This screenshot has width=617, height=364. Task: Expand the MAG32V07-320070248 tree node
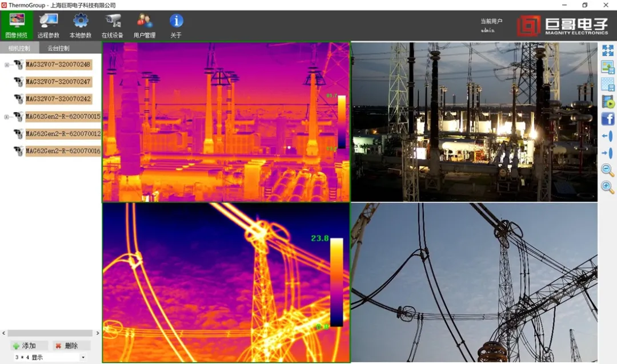point(7,65)
